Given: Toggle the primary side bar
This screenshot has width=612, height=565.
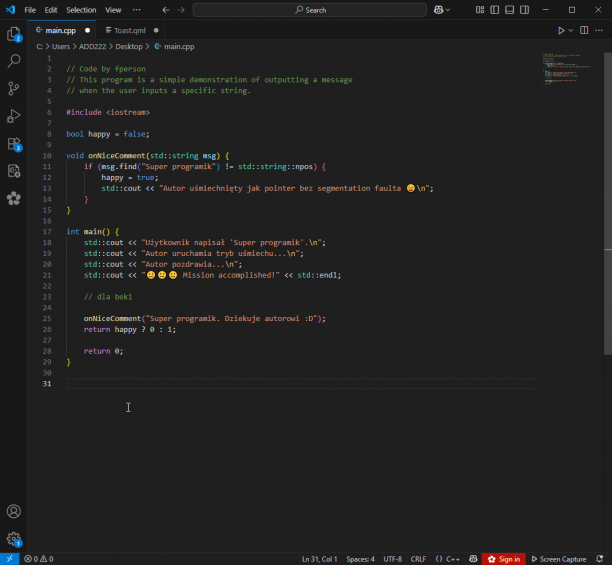Looking at the screenshot, I should 495,10.
